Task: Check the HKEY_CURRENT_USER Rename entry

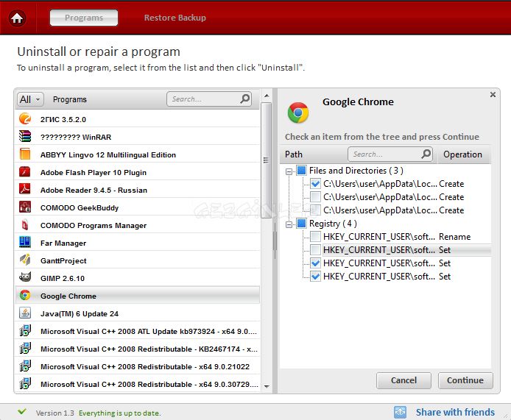Action: (315, 237)
